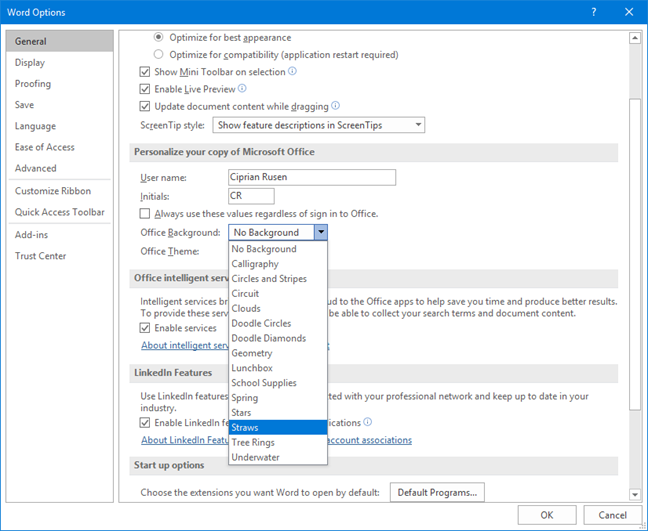
Task: Click the scrollbar up arrow
Action: click(634, 38)
